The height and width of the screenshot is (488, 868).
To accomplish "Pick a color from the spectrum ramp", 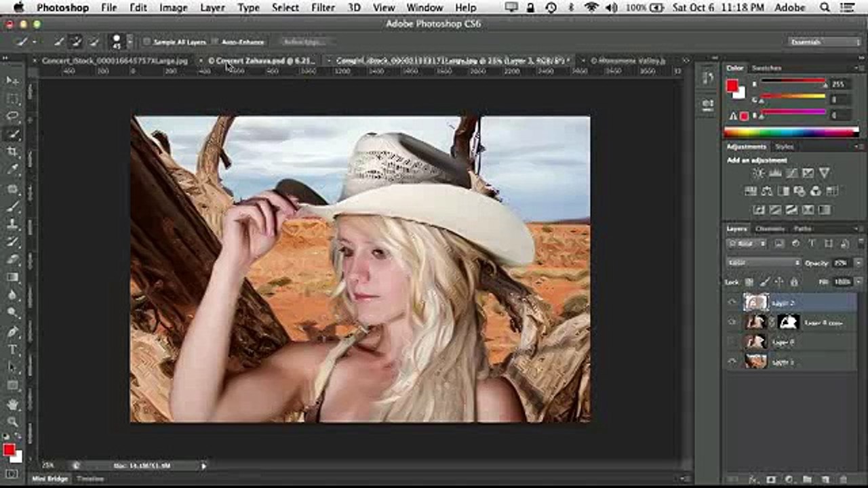I will coord(791,132).
